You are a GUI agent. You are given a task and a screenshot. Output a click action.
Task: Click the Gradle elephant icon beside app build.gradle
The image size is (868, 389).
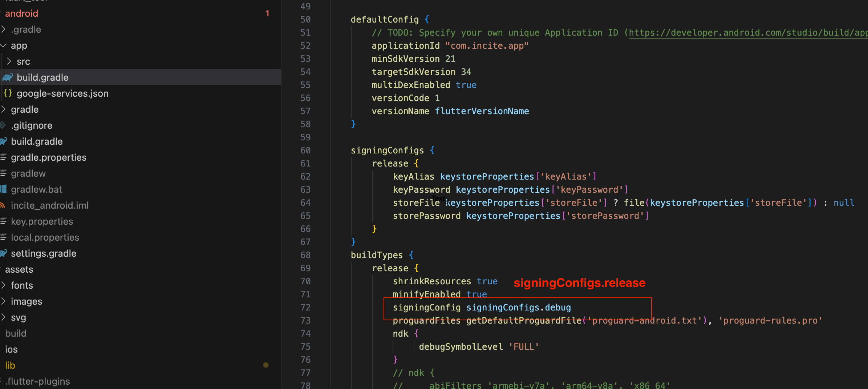[x=8, y=77]
